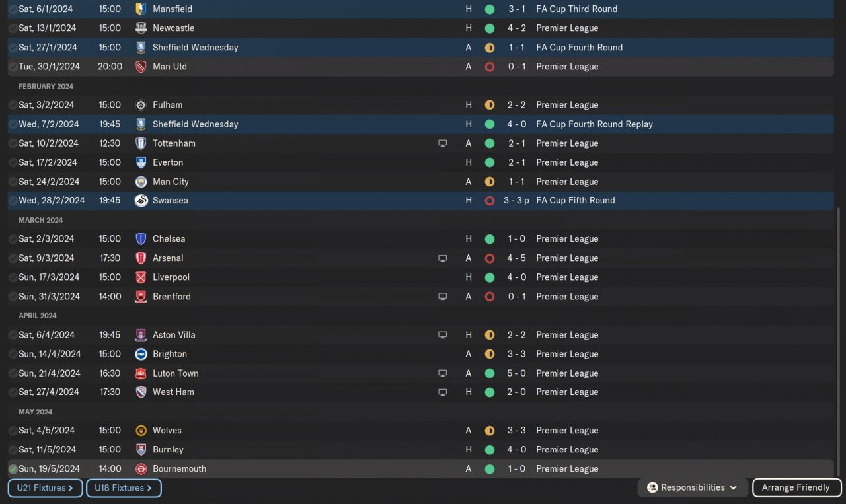Expand the U18 Fixtures button
This screenshot has width=846, height=504.
[124, 488]
